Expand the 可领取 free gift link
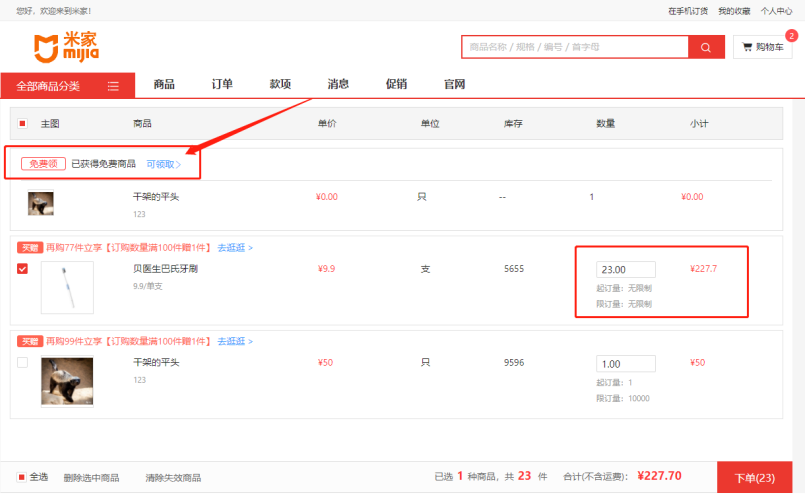The width and height of the screenshot is (805, 495). click(163, 164)
